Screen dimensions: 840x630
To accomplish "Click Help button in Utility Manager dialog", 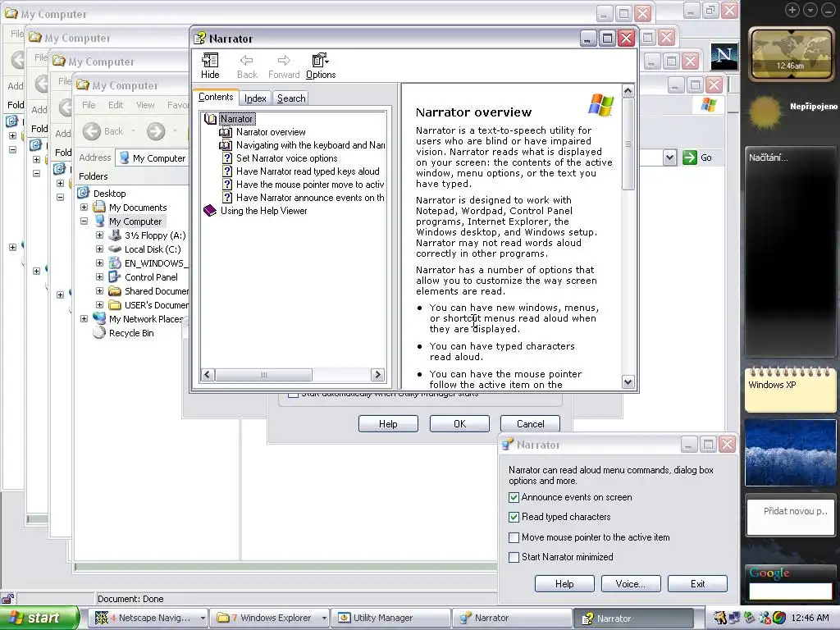I will coord(388,424).
